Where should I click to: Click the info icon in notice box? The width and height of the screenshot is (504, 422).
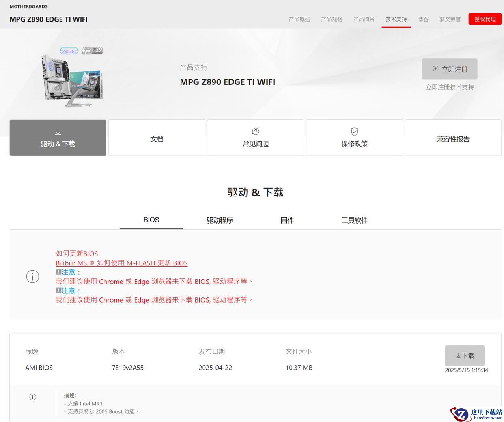tap(32, 277)
